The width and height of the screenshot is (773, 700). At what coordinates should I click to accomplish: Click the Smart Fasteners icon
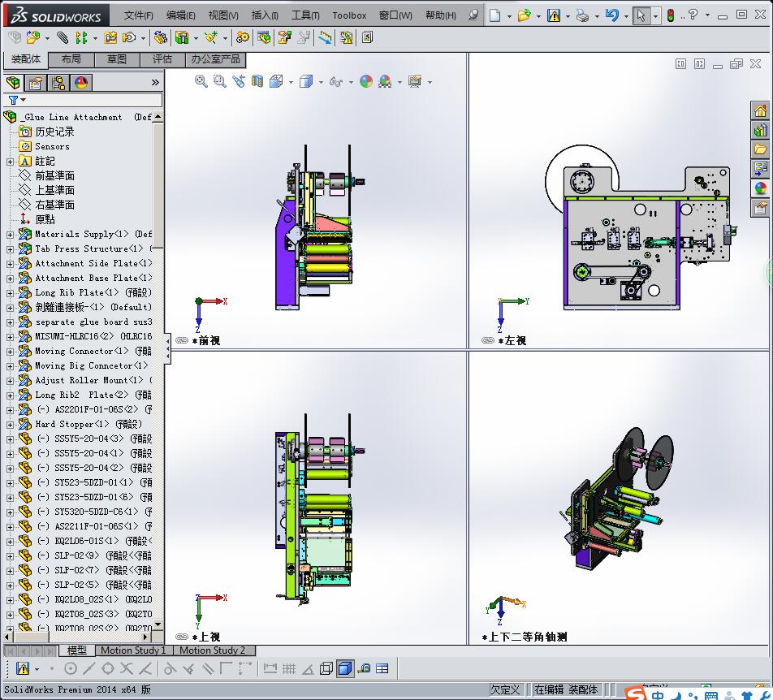coord(110,37)
